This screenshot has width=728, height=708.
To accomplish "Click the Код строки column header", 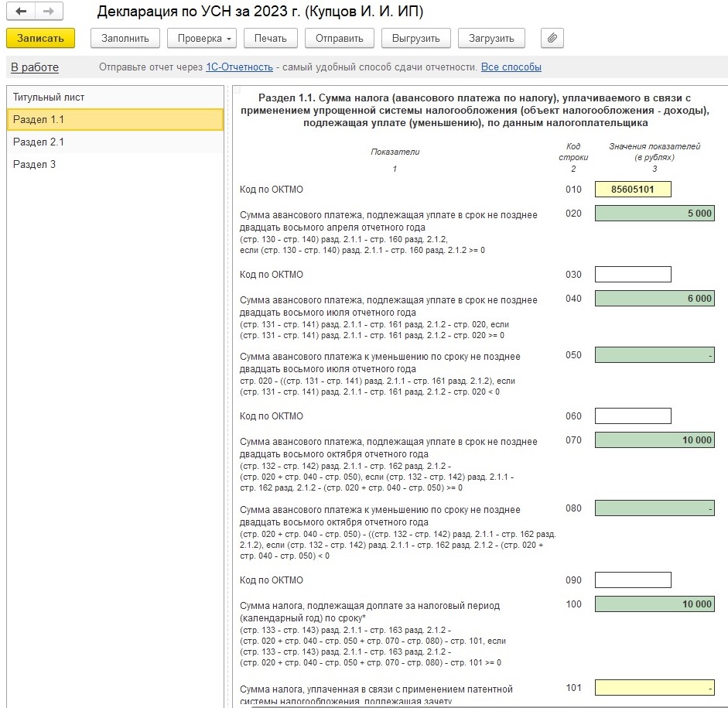I will pyautogui.click(x=573, y=152).
